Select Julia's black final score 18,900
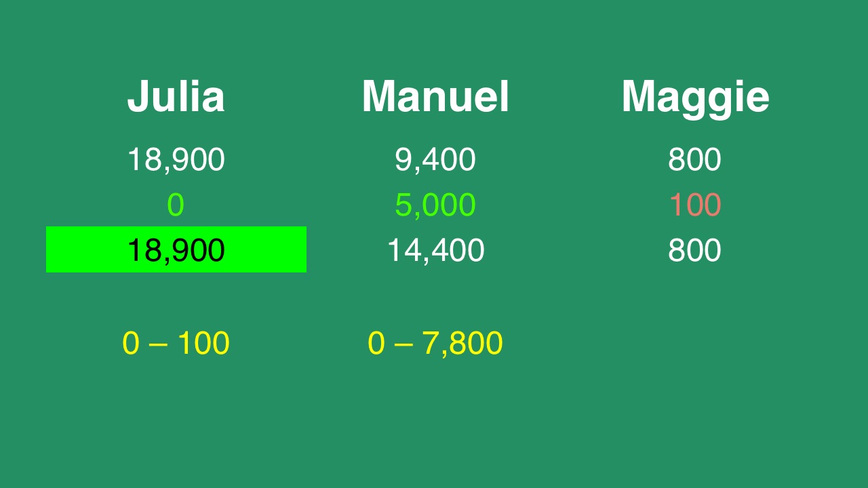868x488 pixels. (176, 250)
